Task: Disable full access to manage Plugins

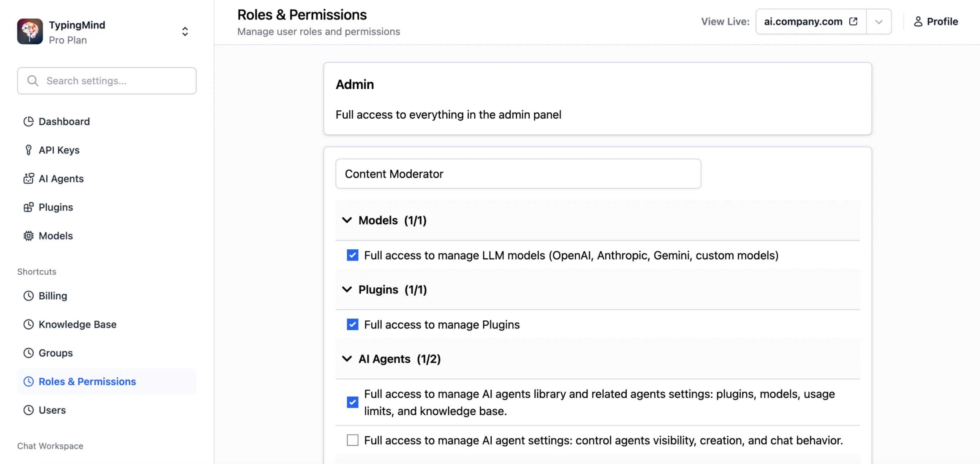Action: (352, 324)
